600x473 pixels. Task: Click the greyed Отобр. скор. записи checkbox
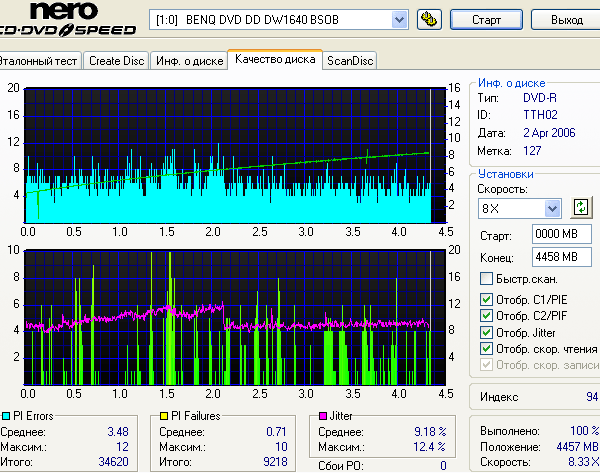tap(486, 365)
